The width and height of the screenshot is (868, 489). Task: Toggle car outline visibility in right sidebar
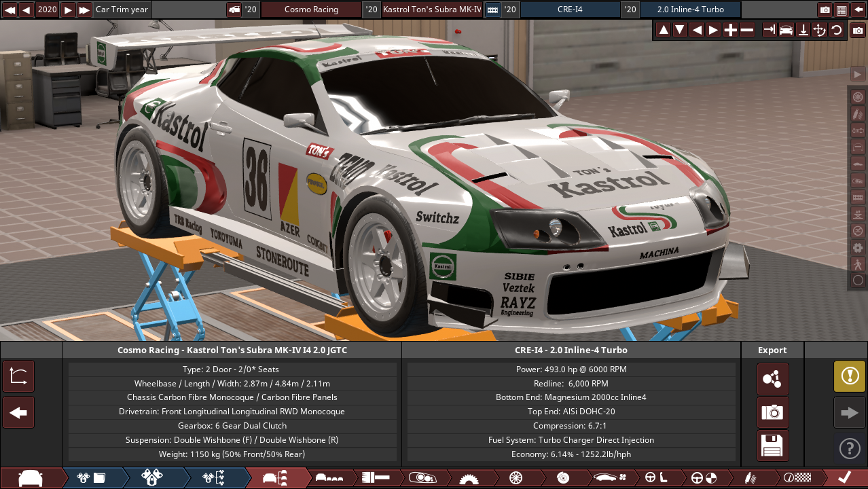858,147
